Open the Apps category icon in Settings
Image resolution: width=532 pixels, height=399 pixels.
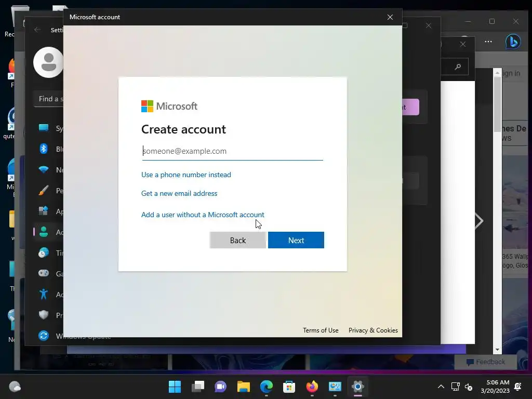pyautogui.click(x=44, y=211)
